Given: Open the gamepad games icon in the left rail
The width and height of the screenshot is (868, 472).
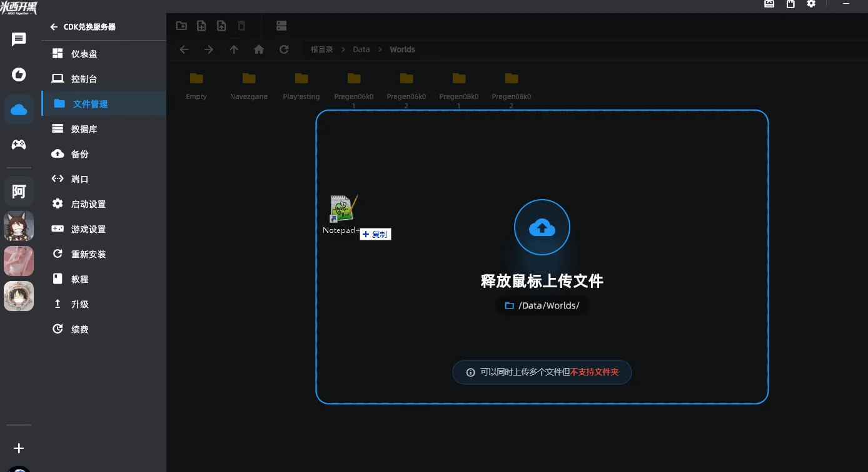Looking at the screenshot, I should point(19,145).
